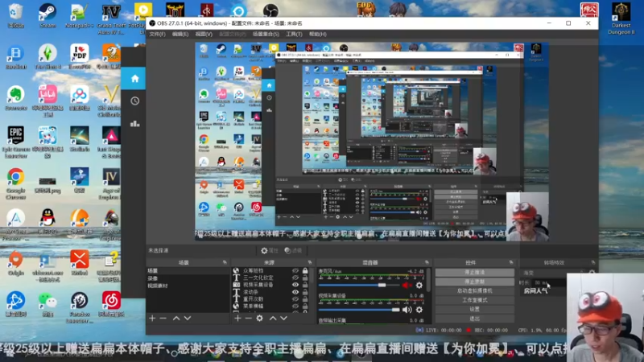
Task: Select the 视频素材 scene
Action: pyautogui.click(x=188, y=286)
